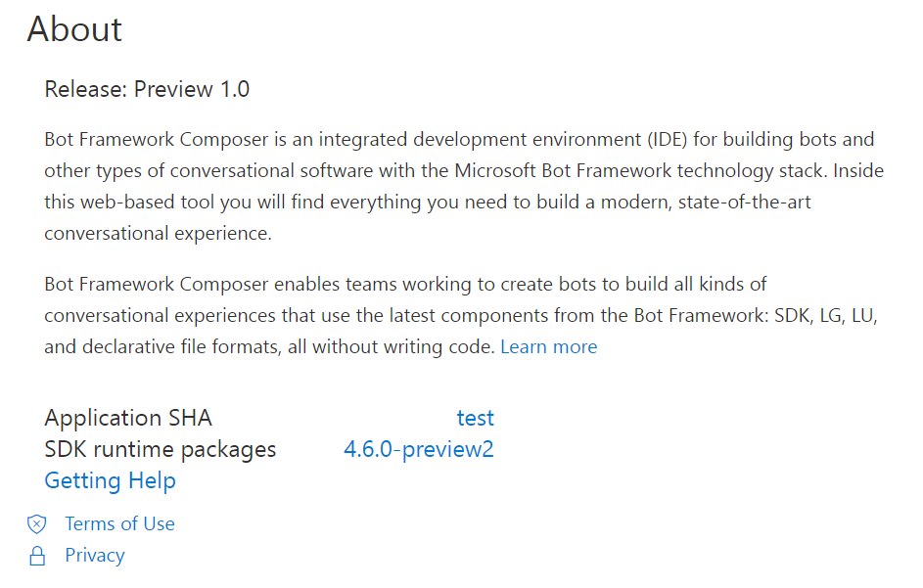Open the 4.6.0-preview2 SDK runtime link

(x=419, y=449)
